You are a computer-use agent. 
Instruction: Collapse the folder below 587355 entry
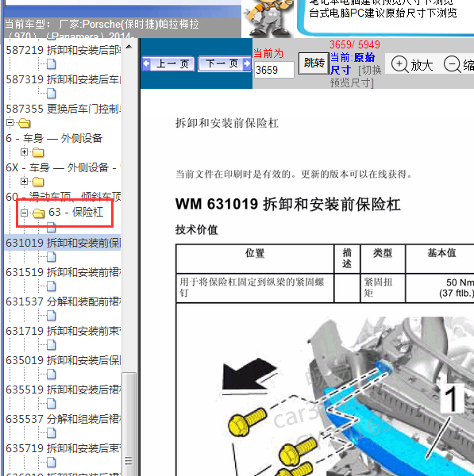click(x=10, y=123)
